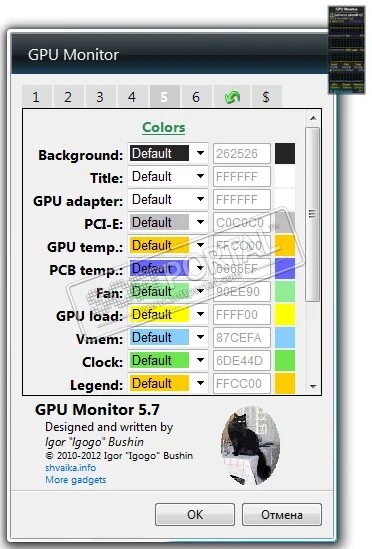Viewport: 372px width, 549px height.
Task: Click the dark Background color swatch
Action: coord(285,153)
